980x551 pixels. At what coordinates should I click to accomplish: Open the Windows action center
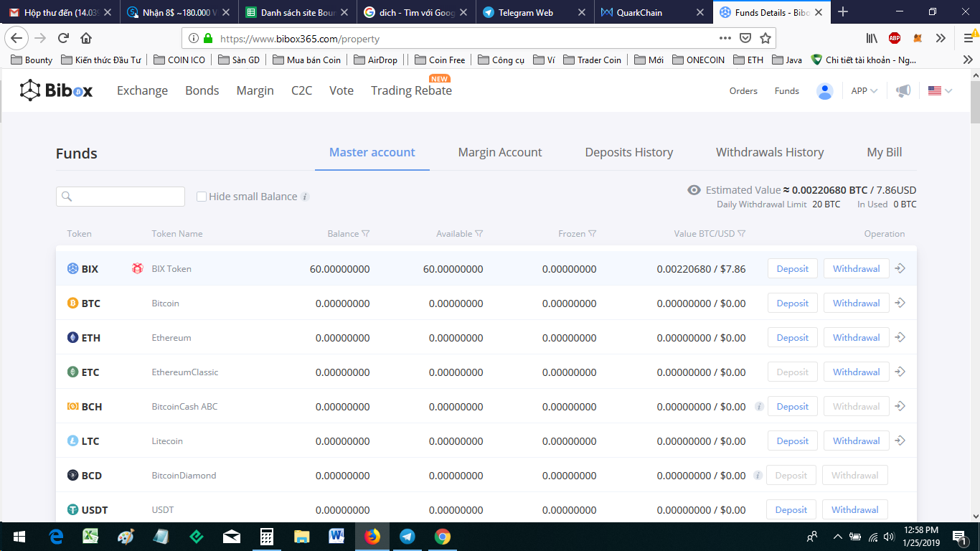pos(959,537)
